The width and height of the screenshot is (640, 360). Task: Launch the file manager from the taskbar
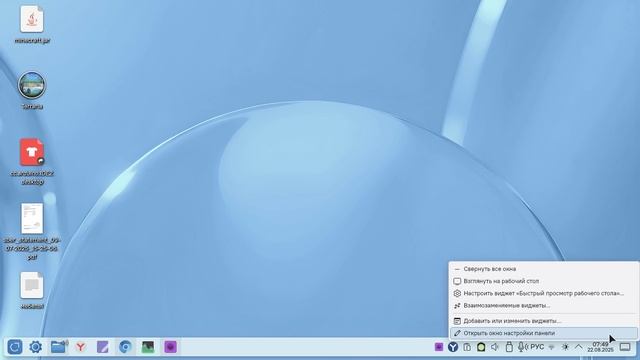(x=59, y=347)
